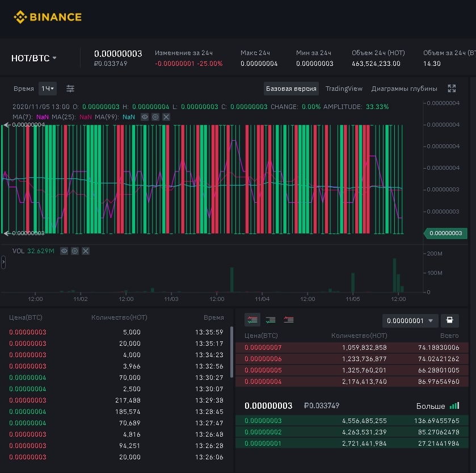Show only buy orders view
This screenshot has width=476, height=473.
(271, 320)
